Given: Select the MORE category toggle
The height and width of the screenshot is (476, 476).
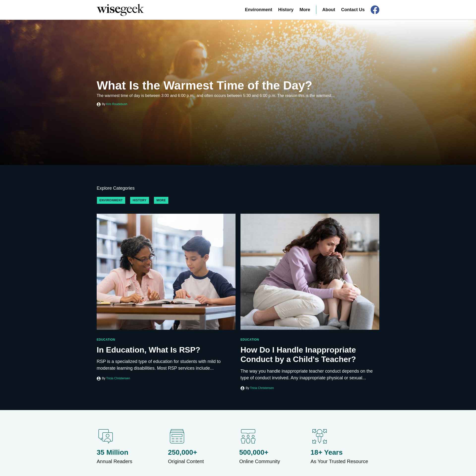Looking at the screenshot, I should 161,200.
